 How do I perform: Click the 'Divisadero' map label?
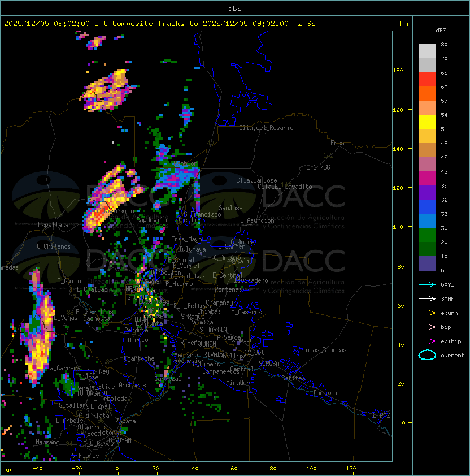251,280
